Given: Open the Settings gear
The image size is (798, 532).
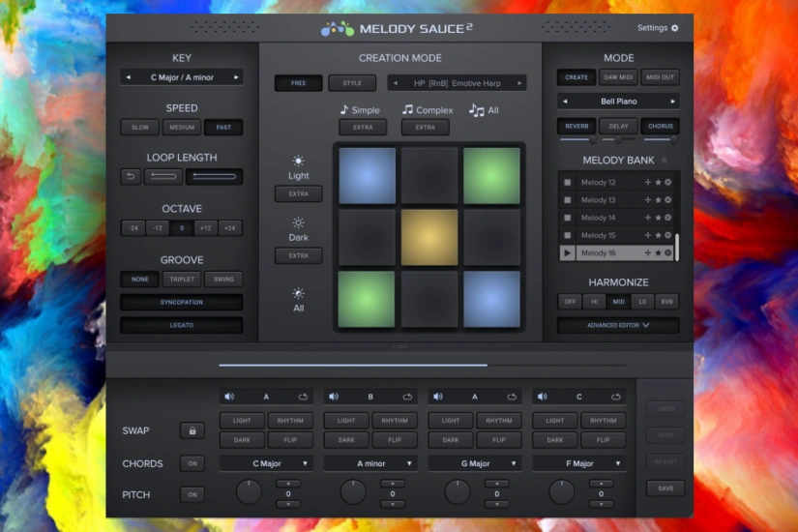Looking at the screenshot, I should (x=674, y=28).
